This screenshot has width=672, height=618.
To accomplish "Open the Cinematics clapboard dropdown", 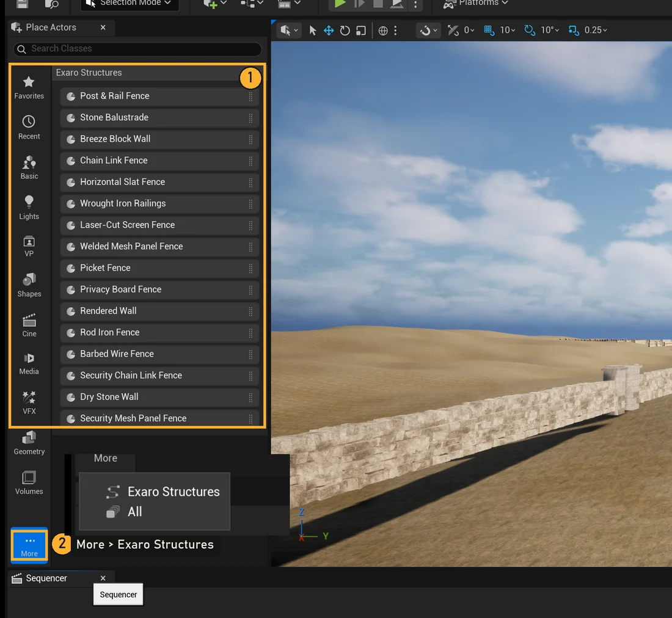I will [289, 4].
